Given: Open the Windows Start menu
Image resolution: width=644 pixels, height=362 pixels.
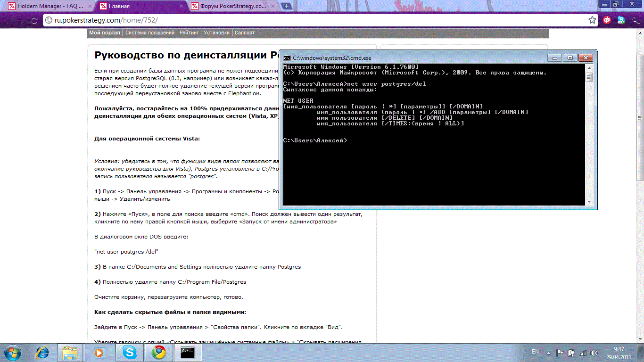Looking at the screenshot, I should point(12,352).
